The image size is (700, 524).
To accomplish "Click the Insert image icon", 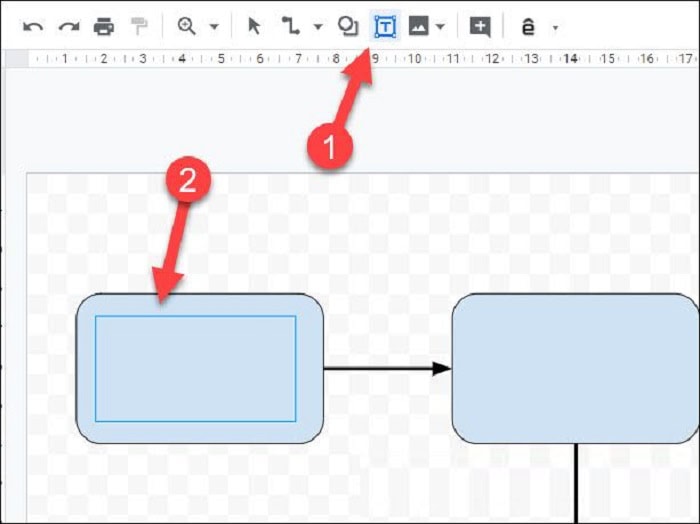I will tap(418, 27).
